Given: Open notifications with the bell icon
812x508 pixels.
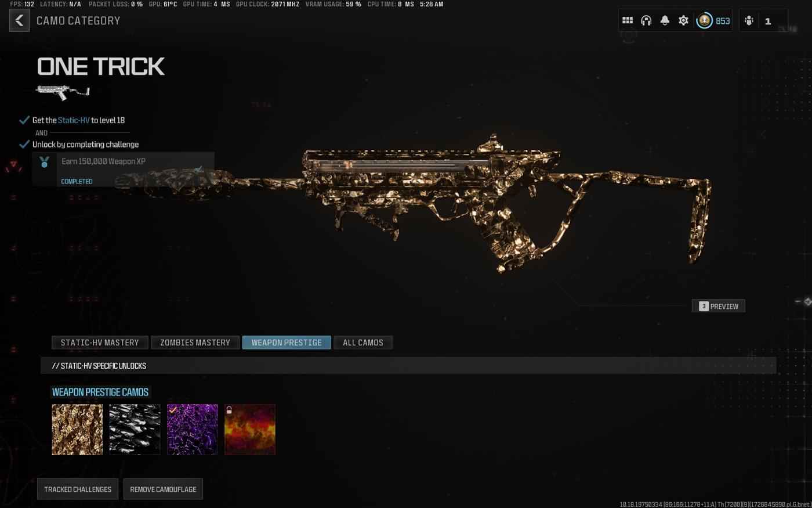Looking at the screenshot, I should click(x=665, y=21).
